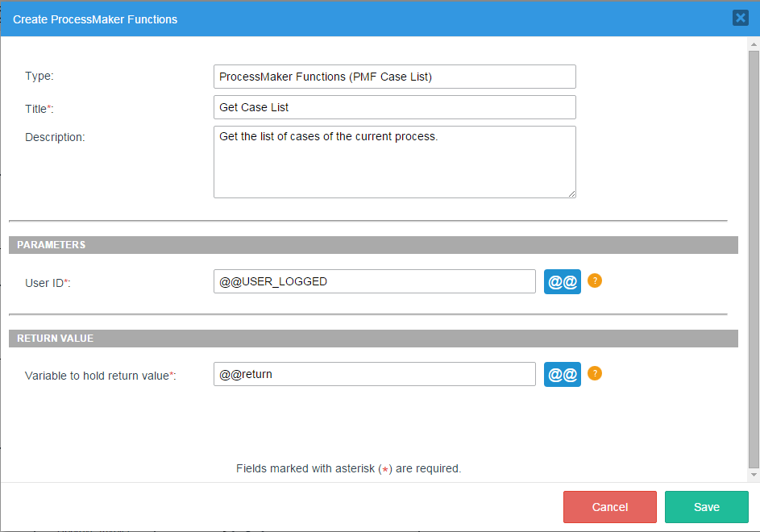The image size is (760, 532).
Task: Click the PARAMETERS section header
Action: pyautogui.click(x=373, y=245)
